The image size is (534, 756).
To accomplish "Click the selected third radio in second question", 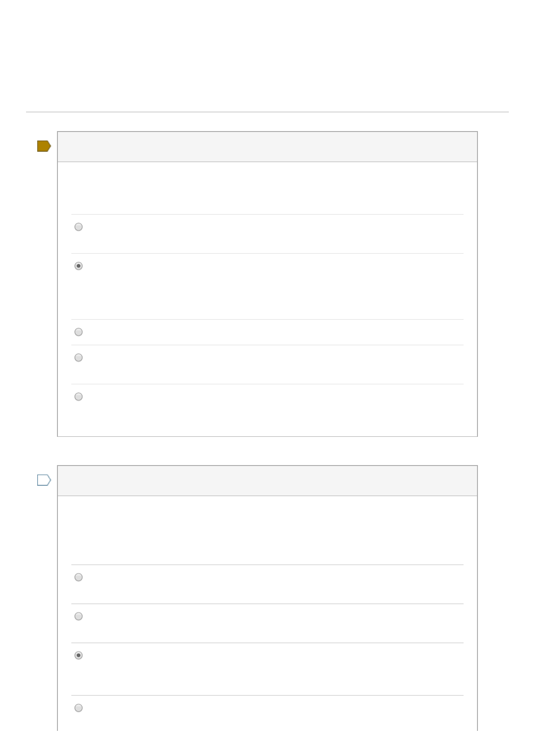I will [79, 655].
